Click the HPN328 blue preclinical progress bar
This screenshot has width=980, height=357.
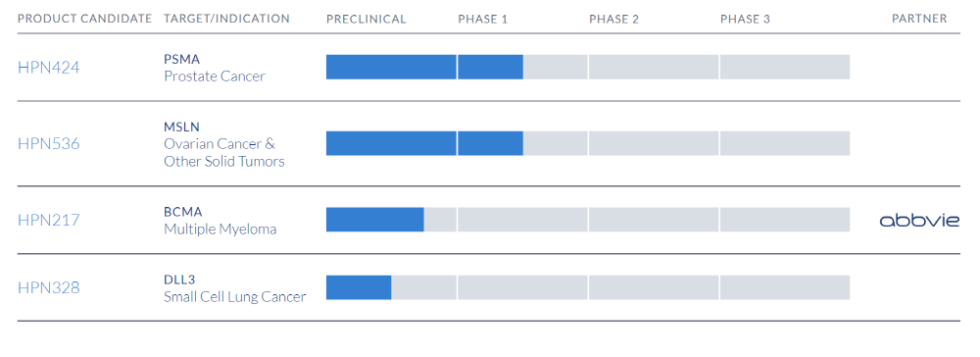pyautogui.click(x=359, y=287)
